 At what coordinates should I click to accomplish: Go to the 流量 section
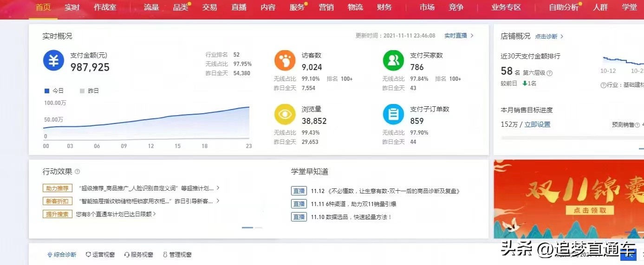[151, 7]
